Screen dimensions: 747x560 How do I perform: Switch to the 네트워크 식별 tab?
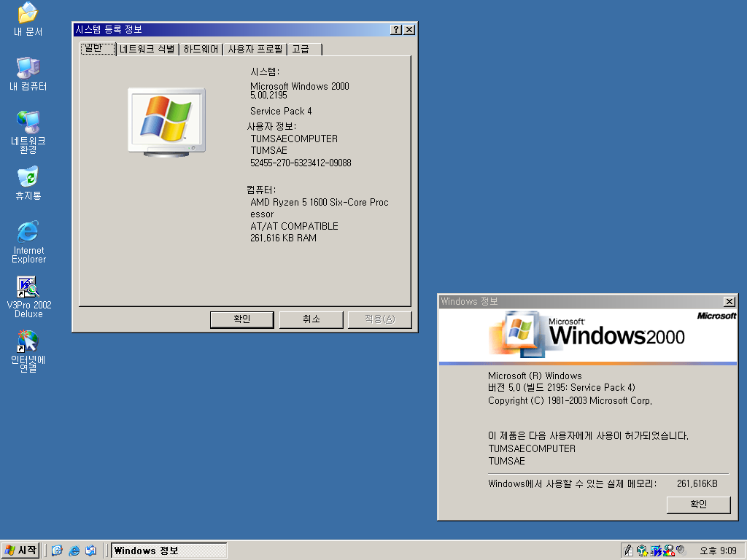pyautogui.click(x=147, y=49)
